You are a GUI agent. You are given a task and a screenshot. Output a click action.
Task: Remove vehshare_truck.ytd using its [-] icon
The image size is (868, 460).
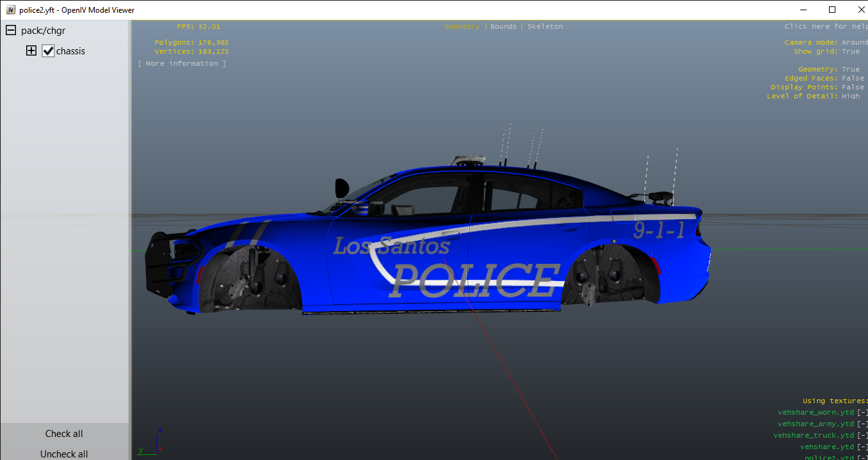[862, 436]
